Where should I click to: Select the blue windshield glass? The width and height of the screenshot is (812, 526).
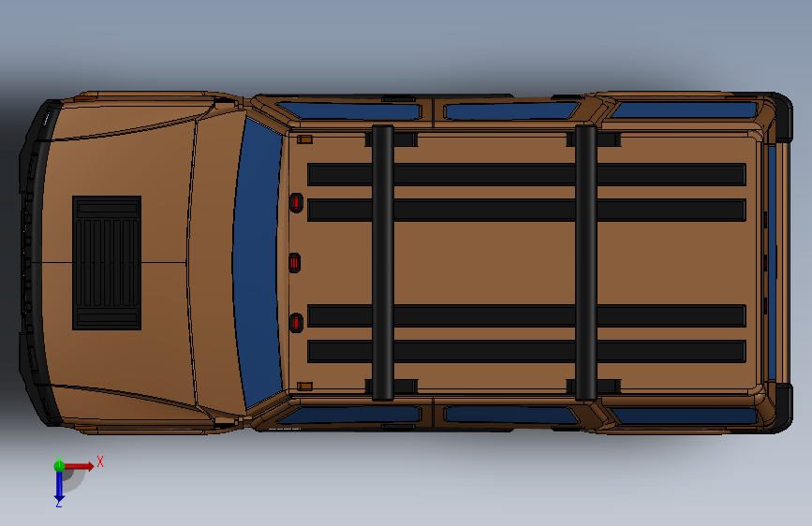click(258, 263)
